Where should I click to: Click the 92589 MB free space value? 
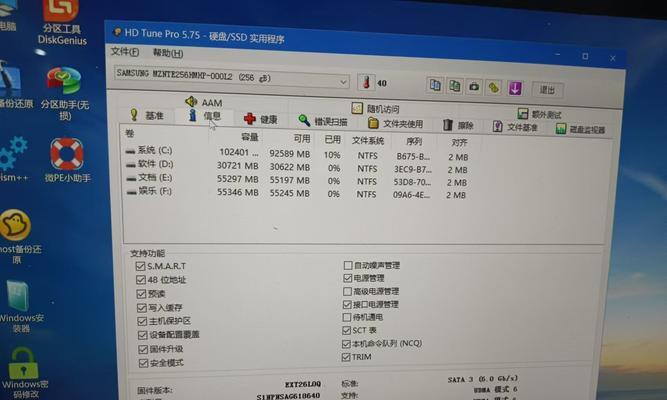pyautogui.click(x=289, y=154)
